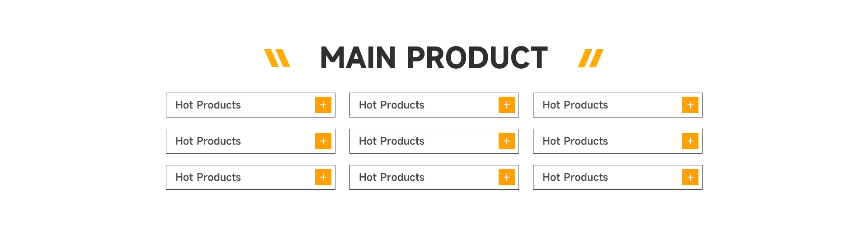This screenshot has height=230, width=868.
Task: Click Hot Products label in second row, third column
Action: [575, 141]
